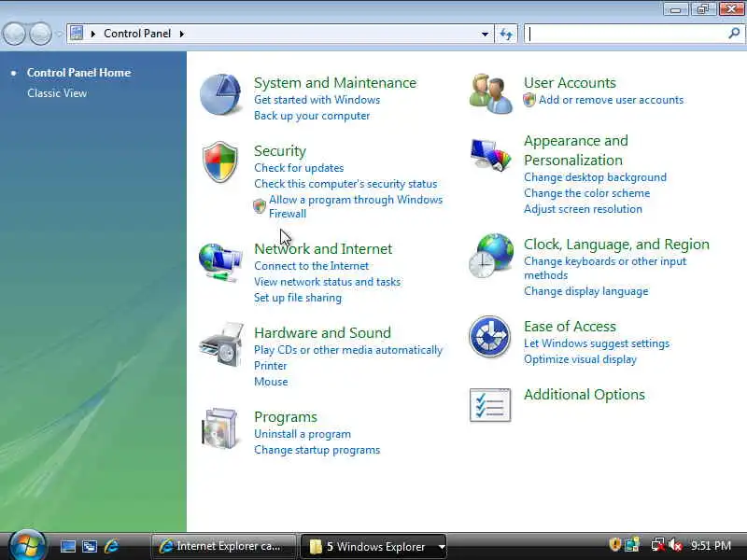Open the Programs software box icon

219,428
